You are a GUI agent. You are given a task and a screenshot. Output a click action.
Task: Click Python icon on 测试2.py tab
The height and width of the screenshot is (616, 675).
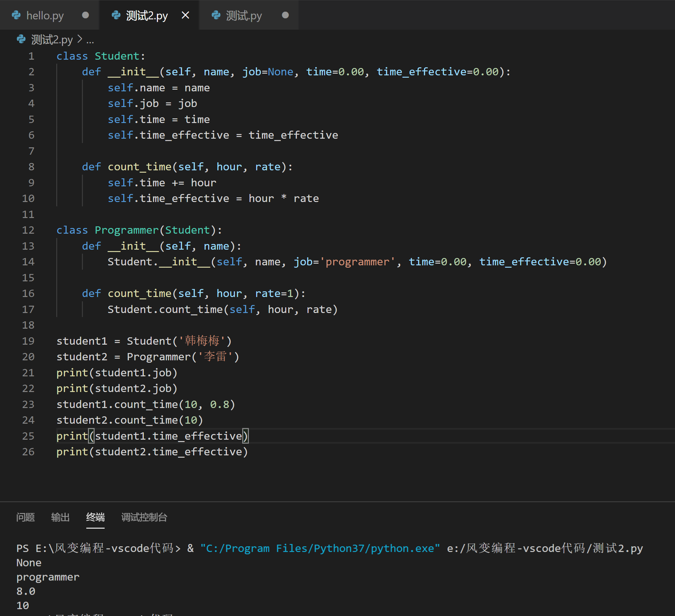point(116,15)
